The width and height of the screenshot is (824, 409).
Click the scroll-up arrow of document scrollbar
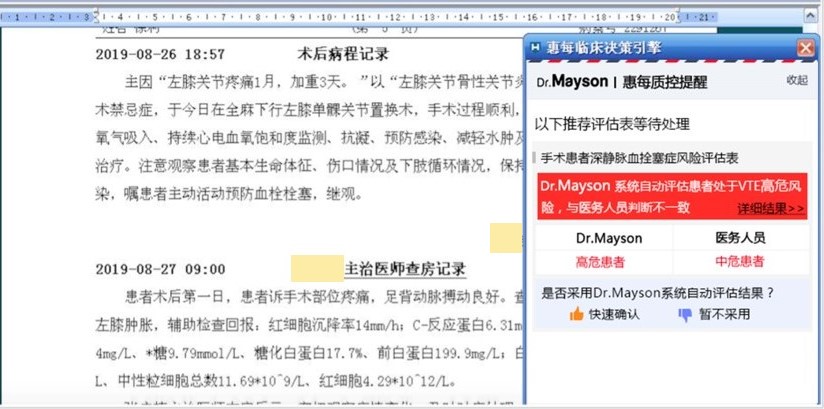(x=811, y=18)
